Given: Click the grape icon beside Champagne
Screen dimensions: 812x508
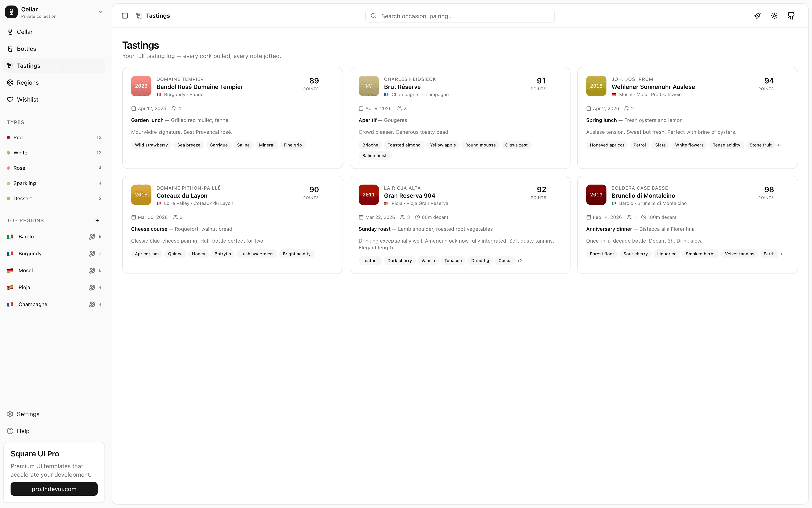Looking at the screenshot, I should 92,304.
